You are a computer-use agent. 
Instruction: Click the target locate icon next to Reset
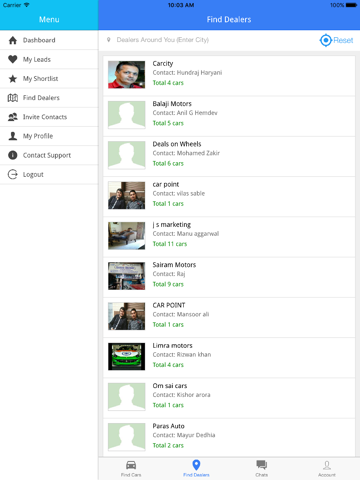[x=326, y=40]
